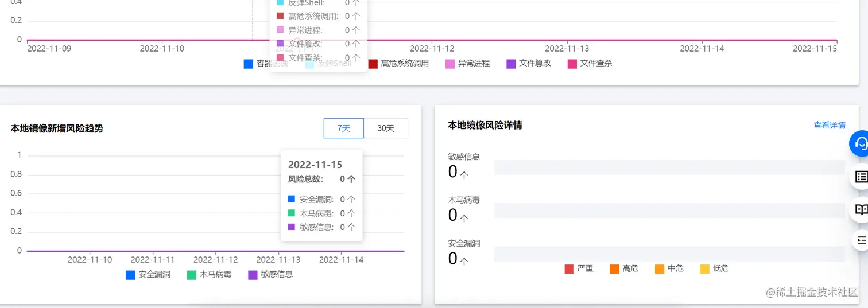Toggle 异常进程 legend in top chart

point(467,64)
